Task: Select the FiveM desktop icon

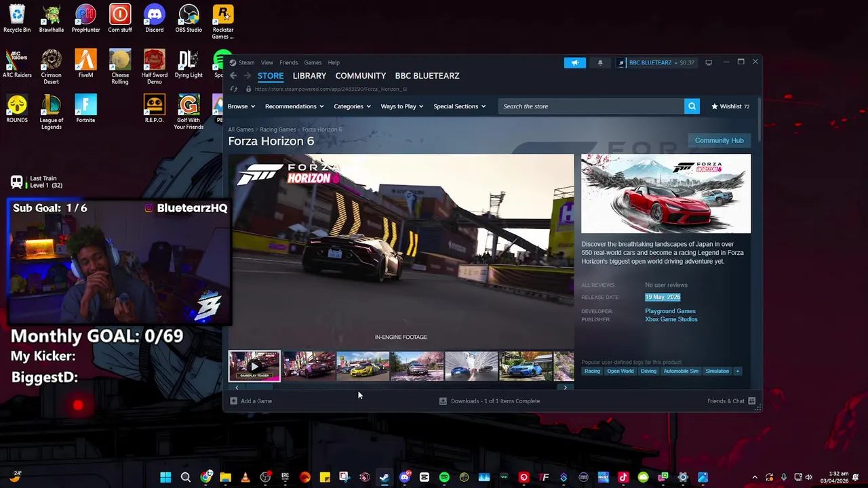Action: coord(85,64)
